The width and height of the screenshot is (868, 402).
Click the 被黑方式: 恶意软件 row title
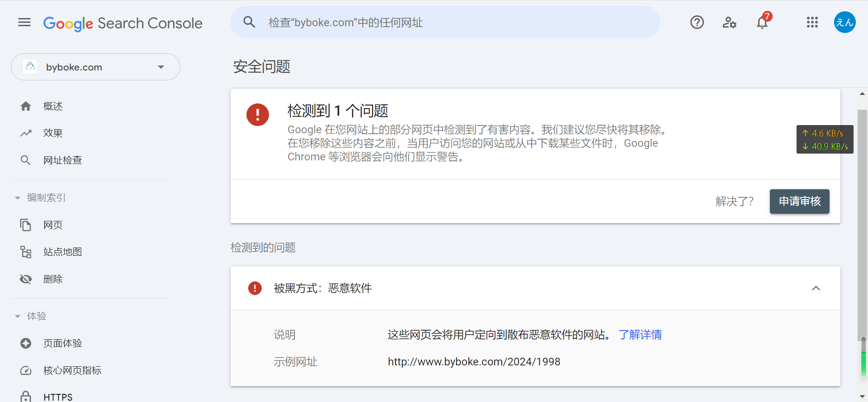[323, 288]
